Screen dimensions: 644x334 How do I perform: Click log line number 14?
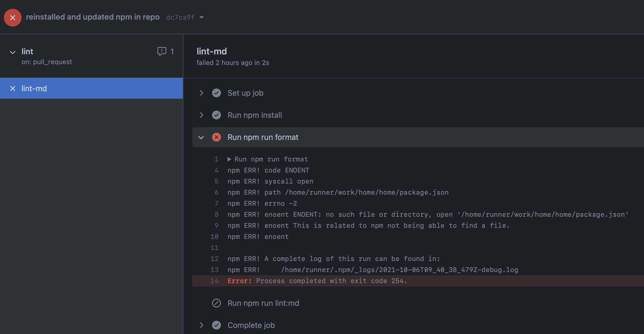pyautogui.click(x=214, y=281)
